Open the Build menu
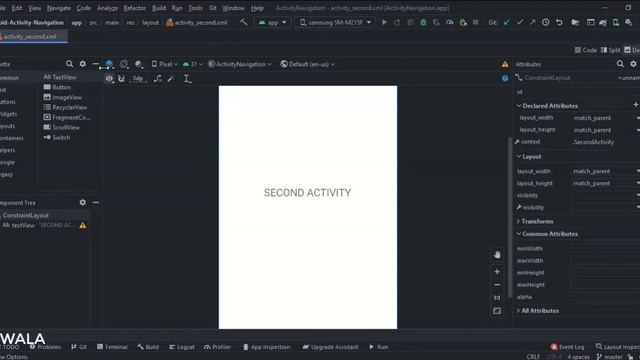This screenshot has height=360, width=640. [x=159, y=8]
